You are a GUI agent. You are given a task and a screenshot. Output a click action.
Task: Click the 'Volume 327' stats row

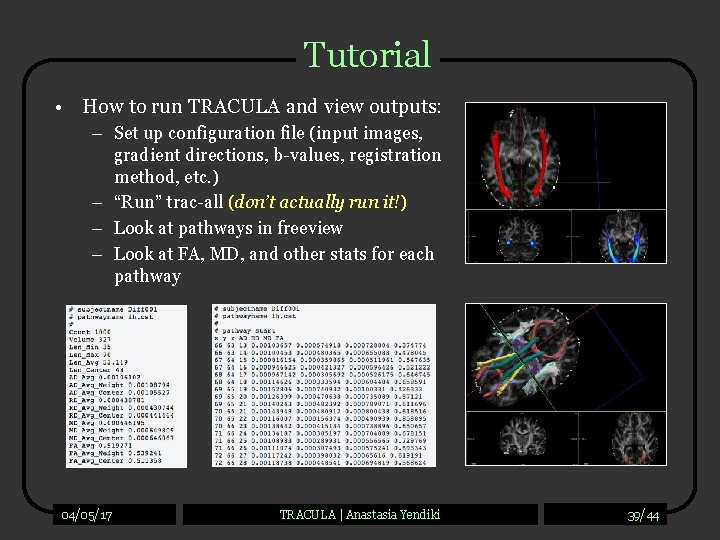click(90, 339)
